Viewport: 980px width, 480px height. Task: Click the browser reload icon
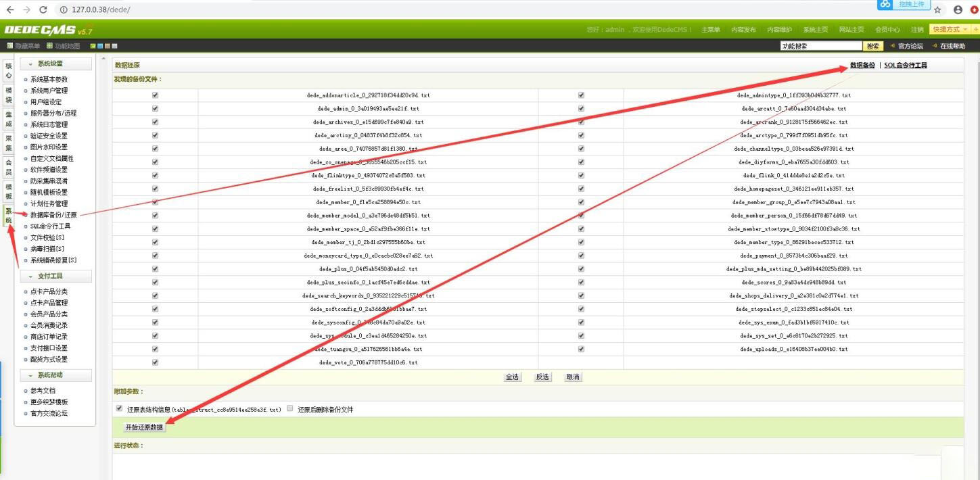[43, 9]
